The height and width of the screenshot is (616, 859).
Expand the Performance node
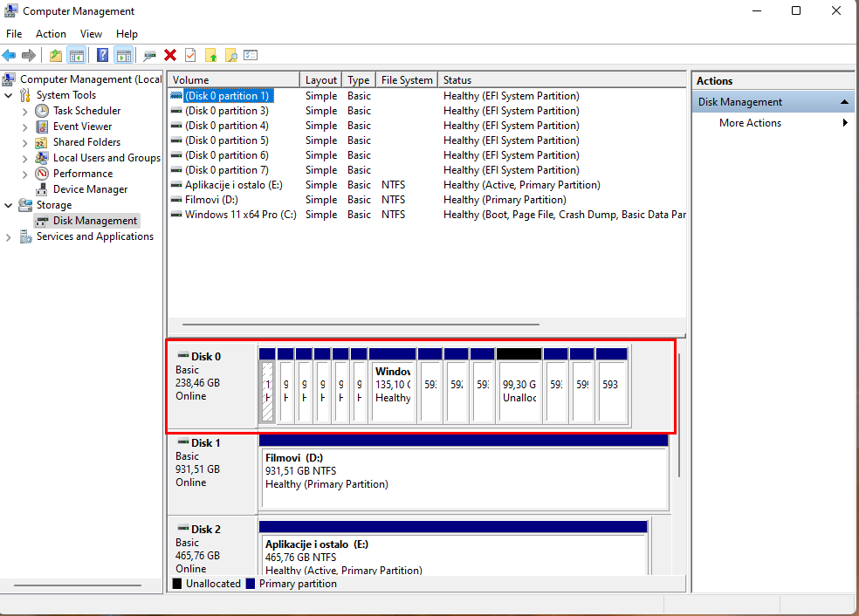pyautogui.click(x=24, y=175)
